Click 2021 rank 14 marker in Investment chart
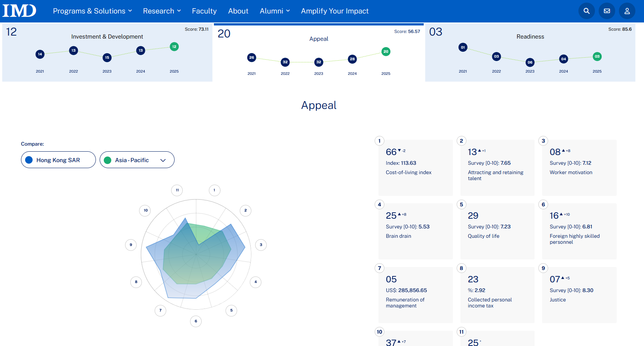The image size is (644, 346). click(x=40, y=54)
